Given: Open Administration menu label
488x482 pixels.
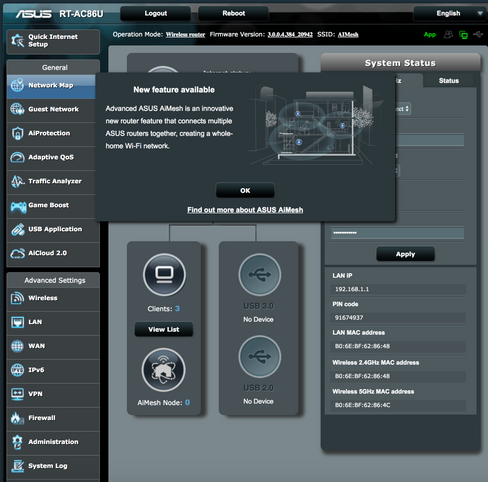Looking at the screenshot, I should click(x=53, y=442).
